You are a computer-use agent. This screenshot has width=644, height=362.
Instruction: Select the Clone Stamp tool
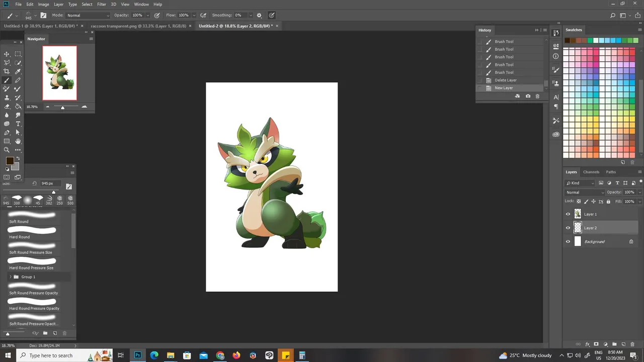click(x=7, y=98)
